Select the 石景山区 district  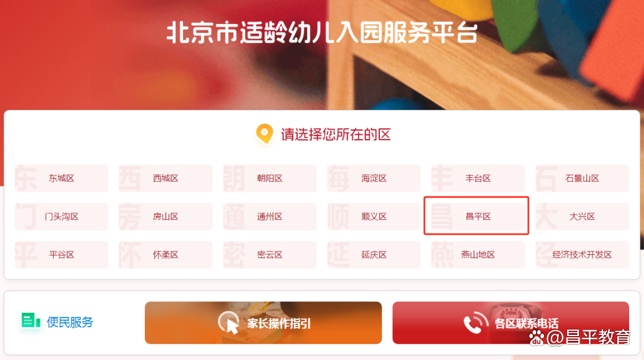(582, 178)
